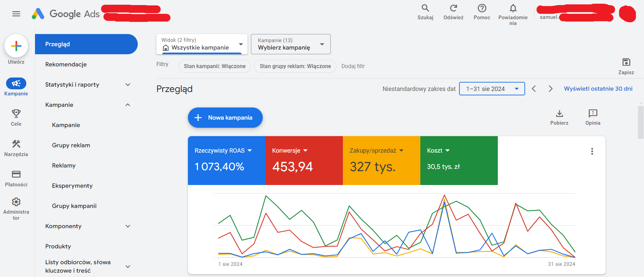
Task: Click the red Konwersje value 453,94
Action: tap(292, 166)
